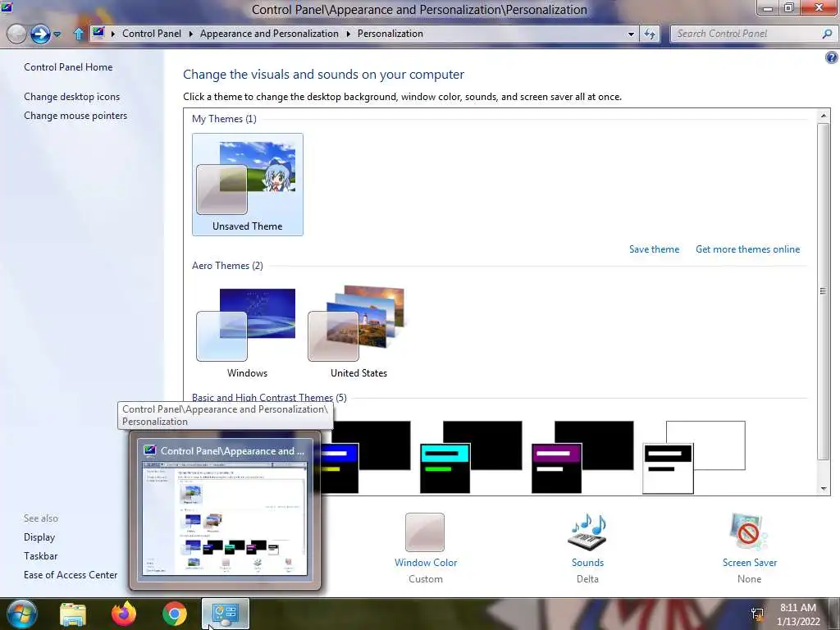Launch Firefox from the taskbar
Image resolution: width=840 pixels, height=630 pixels.
(124, 614)
